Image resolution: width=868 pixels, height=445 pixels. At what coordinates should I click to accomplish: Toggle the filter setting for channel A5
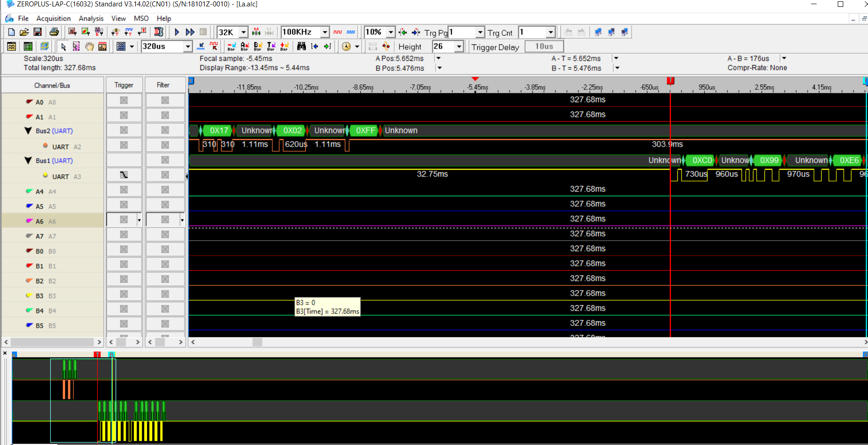point(165,205)
